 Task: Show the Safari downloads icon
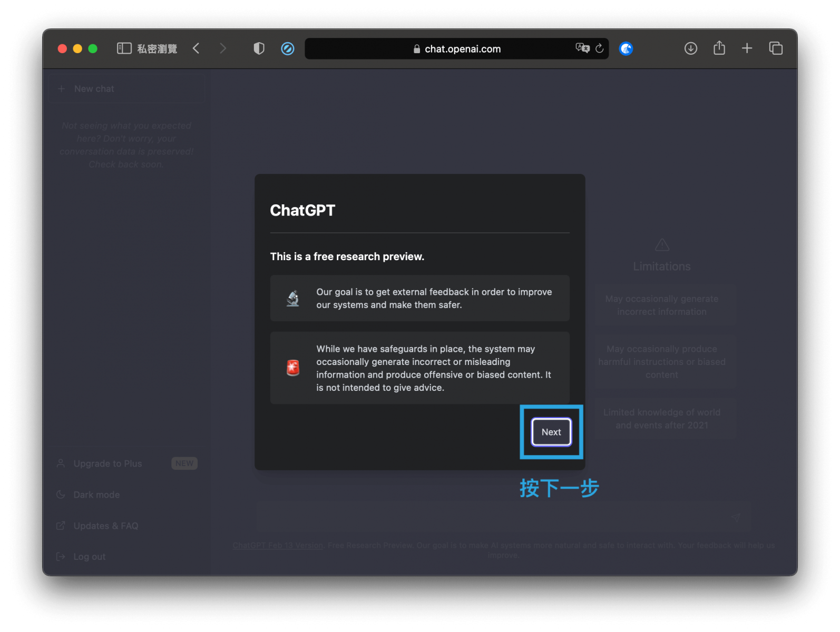pos(691,48)
